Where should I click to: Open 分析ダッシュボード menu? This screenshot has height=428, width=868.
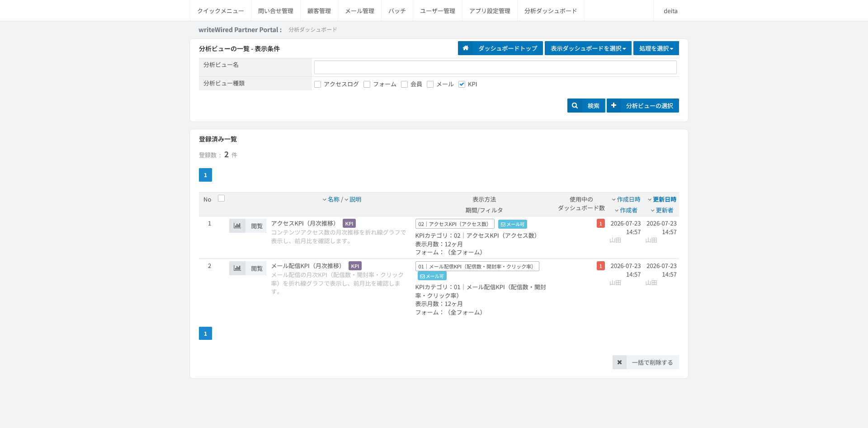pos(551,11)
